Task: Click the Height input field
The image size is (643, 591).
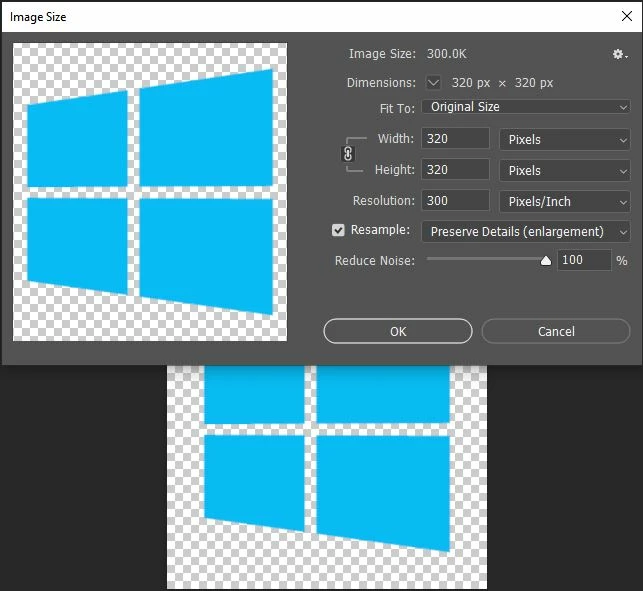Action: click(x=455, y=169)
